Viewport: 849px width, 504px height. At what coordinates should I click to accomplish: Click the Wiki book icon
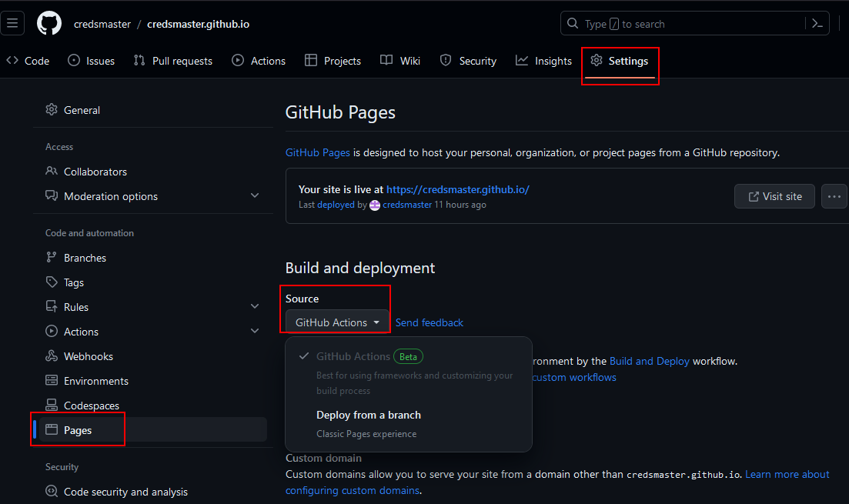coord(386,61)
